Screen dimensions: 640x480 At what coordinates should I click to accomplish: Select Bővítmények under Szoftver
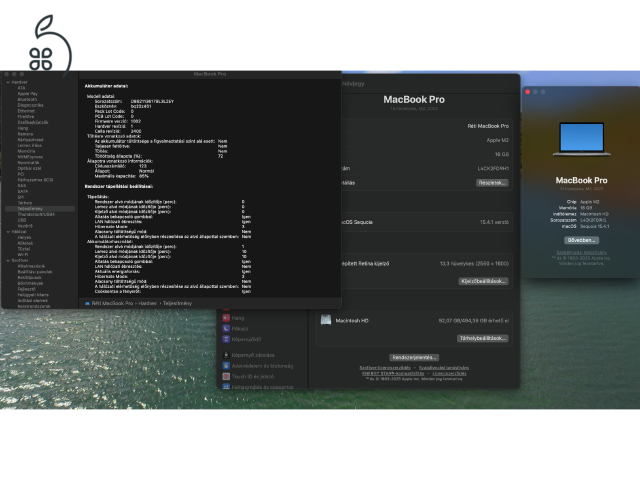(30, 283)
